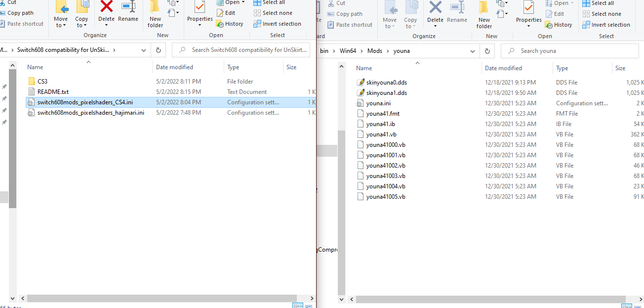Click Move to in left Explorer window
644x308 pixels.
click(x=61, y=14)
